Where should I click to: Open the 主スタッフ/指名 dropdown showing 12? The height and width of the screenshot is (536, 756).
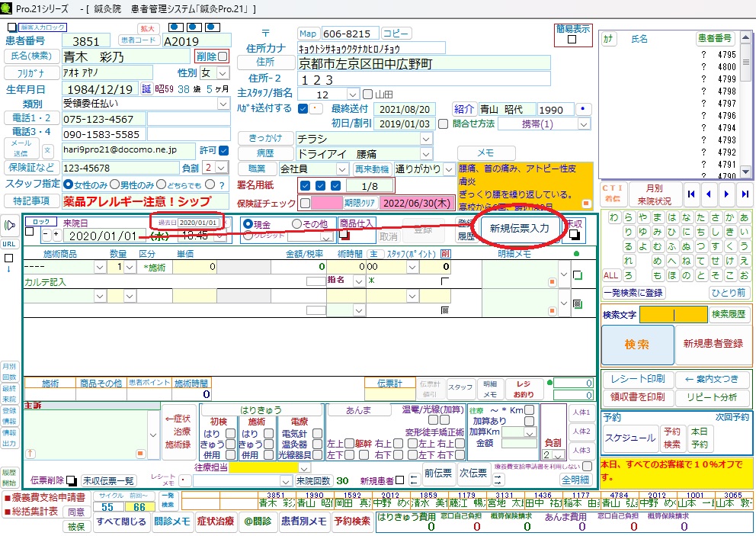[352, 95]
